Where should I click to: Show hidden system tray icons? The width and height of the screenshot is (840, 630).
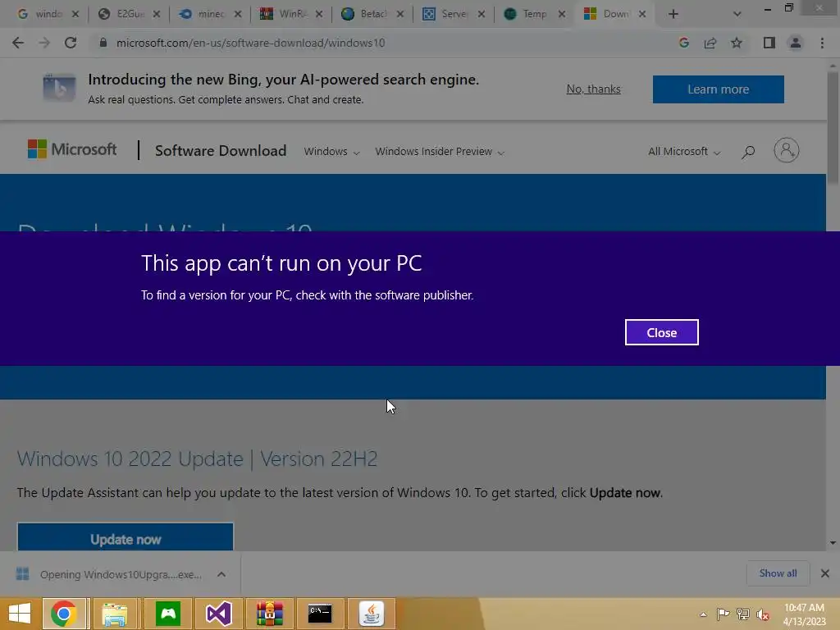703,614
